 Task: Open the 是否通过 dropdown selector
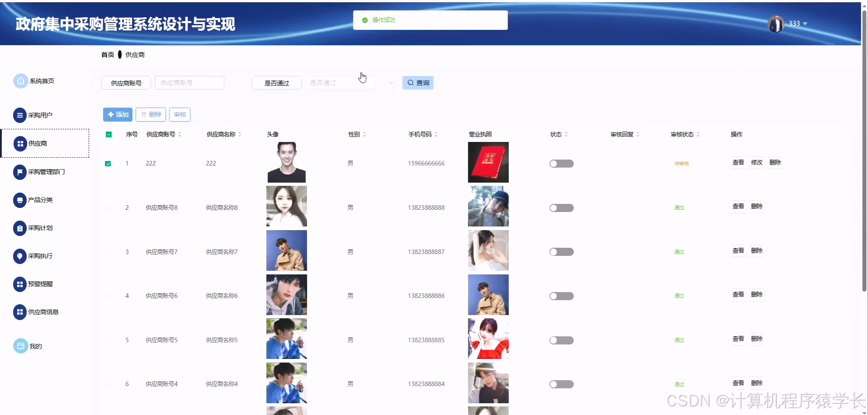340,83
